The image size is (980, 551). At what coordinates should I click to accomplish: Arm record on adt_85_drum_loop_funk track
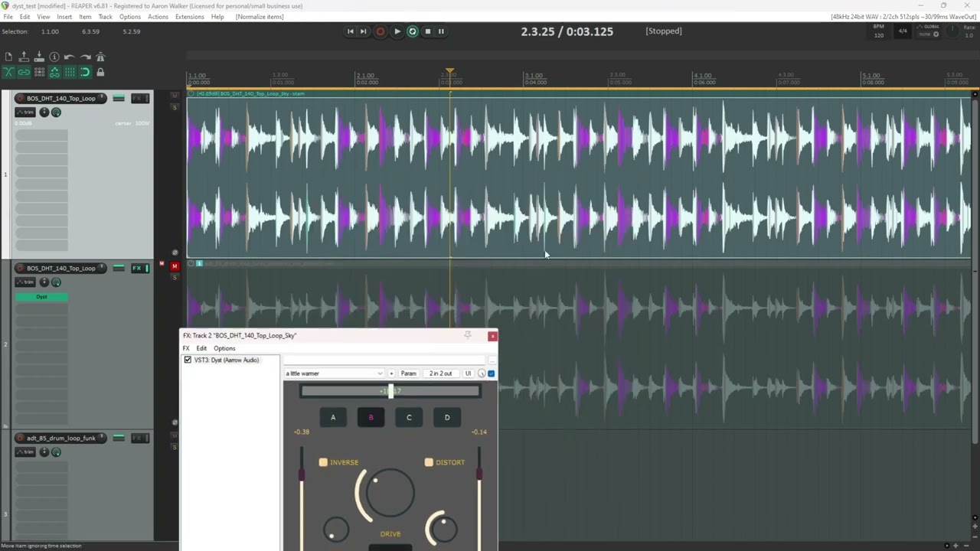(21, 438)
